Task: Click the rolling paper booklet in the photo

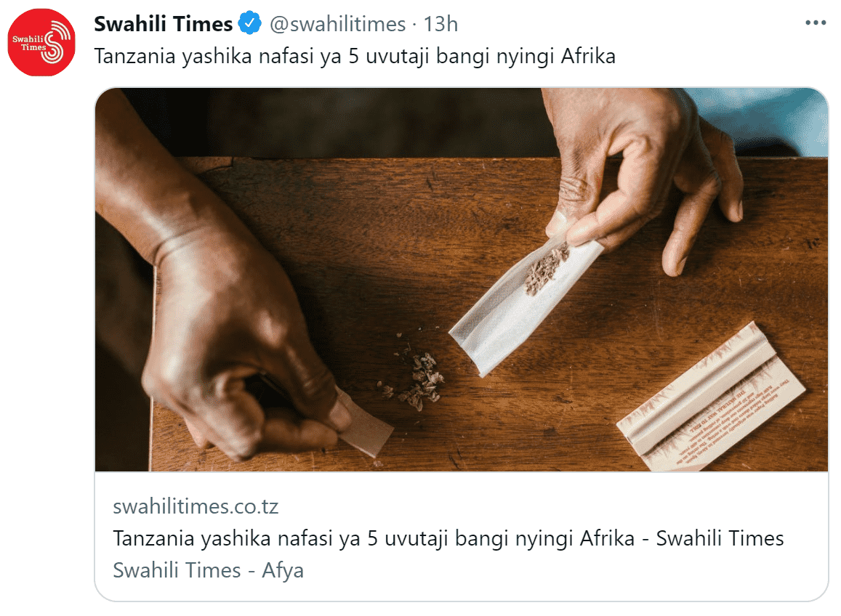Action: click(711, 397)
